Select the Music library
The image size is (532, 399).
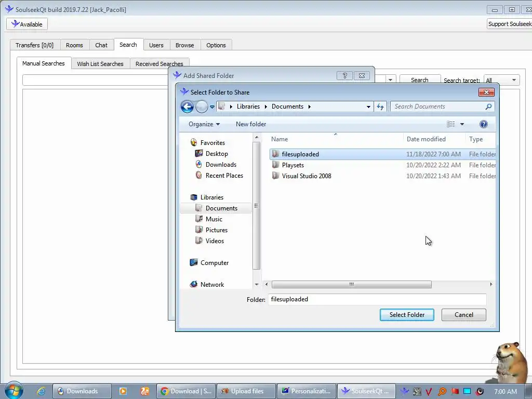(214, 219)
